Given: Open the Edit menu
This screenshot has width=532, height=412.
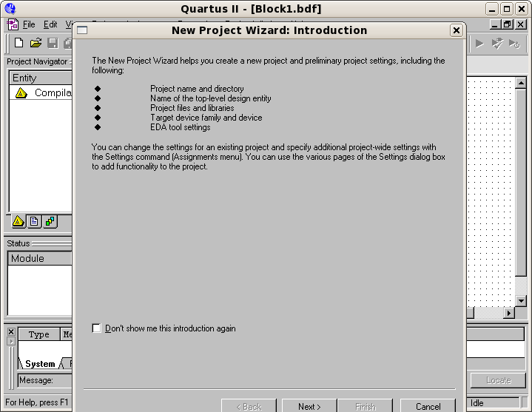Looking at the screenshot, I should pyautogui.click(x=50, y=24).
